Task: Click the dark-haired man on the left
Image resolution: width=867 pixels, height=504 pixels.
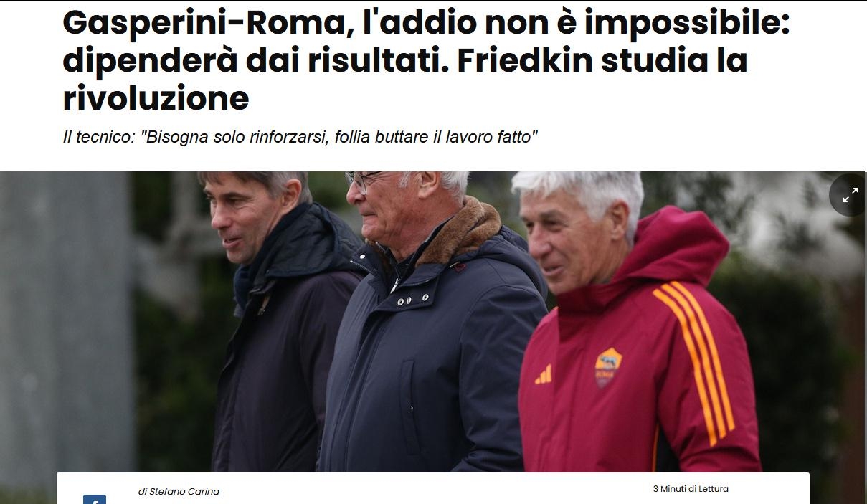Action: [x=283, y=323]
